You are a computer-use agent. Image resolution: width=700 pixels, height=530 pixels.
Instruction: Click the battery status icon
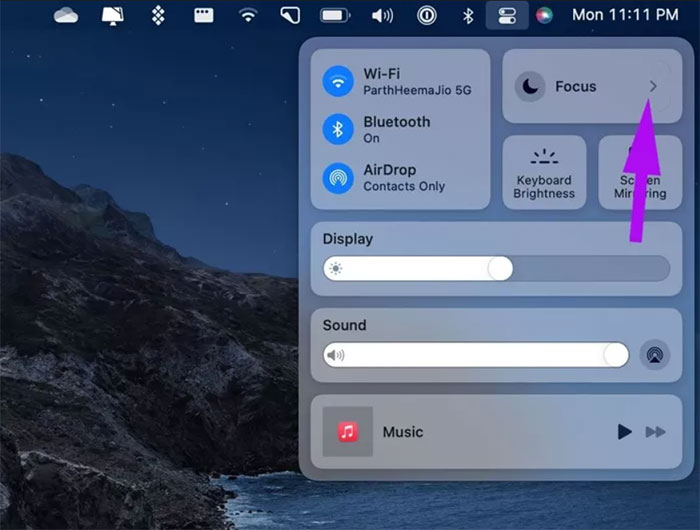pyautogui.click(x=335, y=15)
